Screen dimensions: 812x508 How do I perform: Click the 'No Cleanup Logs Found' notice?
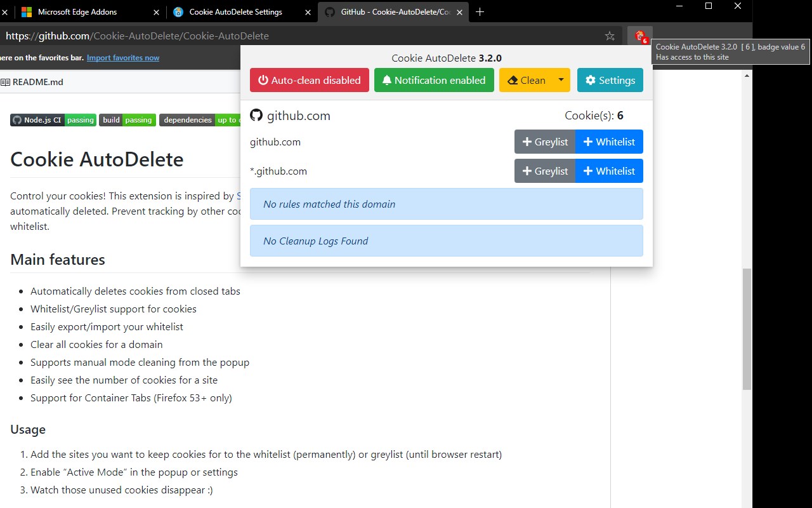pos(447,241)
